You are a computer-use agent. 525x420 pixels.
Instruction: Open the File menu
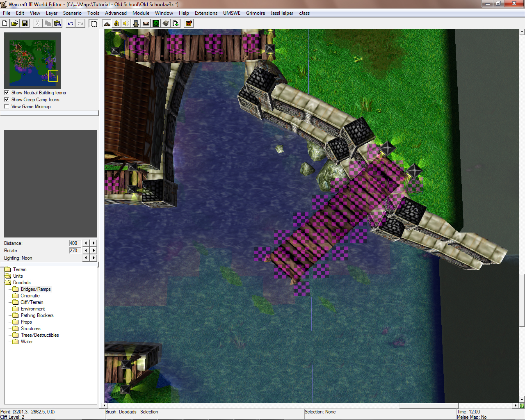point(7,13)
